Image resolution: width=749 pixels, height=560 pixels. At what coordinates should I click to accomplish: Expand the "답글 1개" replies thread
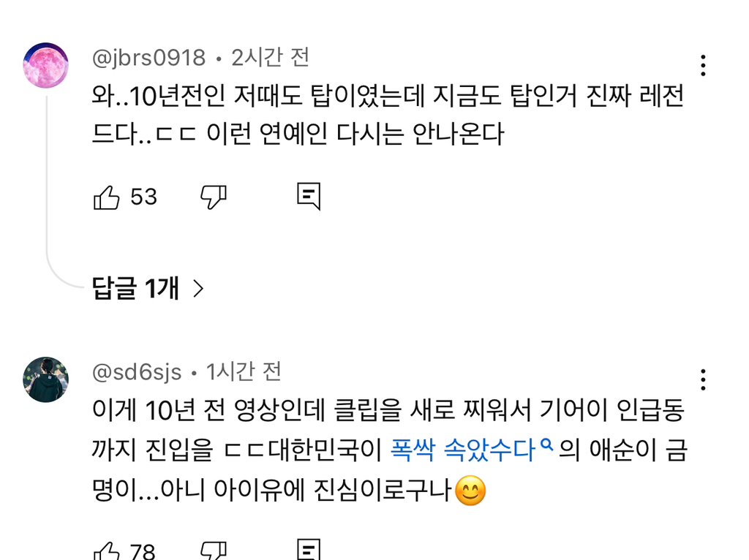tap(136, 289)
